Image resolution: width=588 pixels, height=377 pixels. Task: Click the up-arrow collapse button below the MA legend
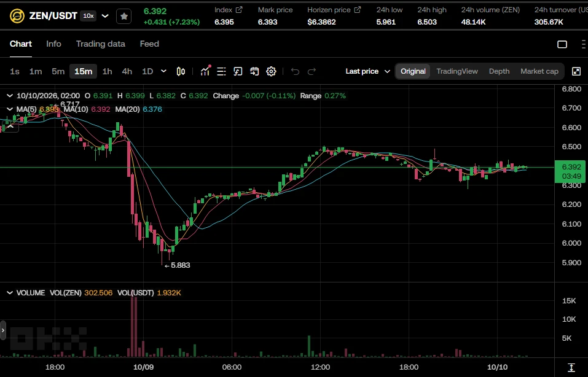[10, 126]
